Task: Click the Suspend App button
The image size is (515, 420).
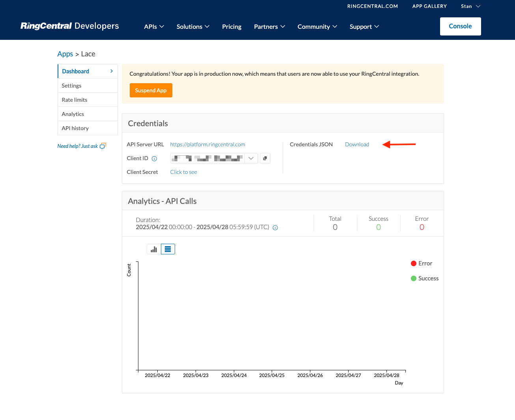Action: [x=151, y=90]
